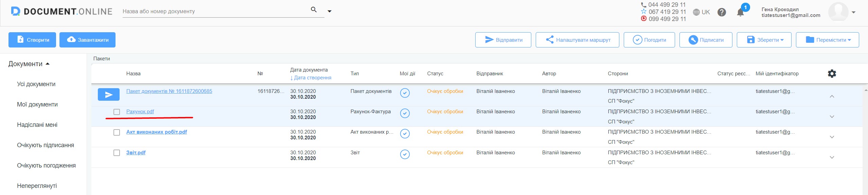The height and width of the screenshot is (195, 868).
Task: Select the Рахунок.pdf checkbox
Action: (117, 112)
